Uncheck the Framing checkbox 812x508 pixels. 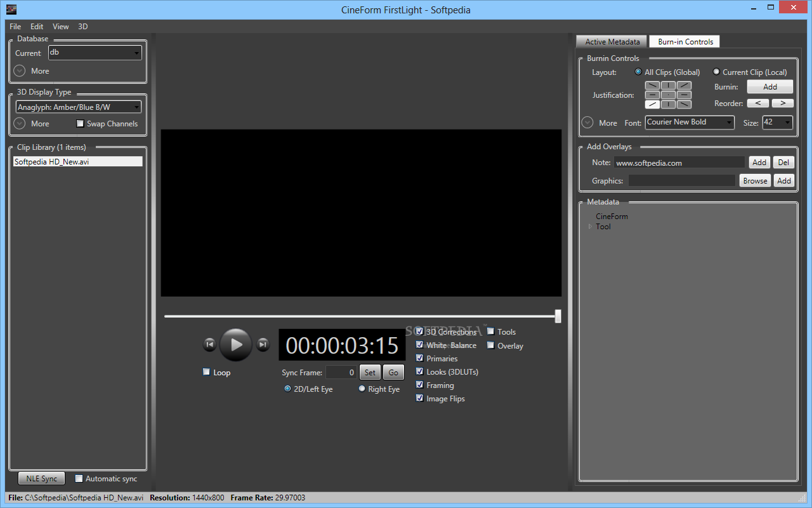click(419, 385)
